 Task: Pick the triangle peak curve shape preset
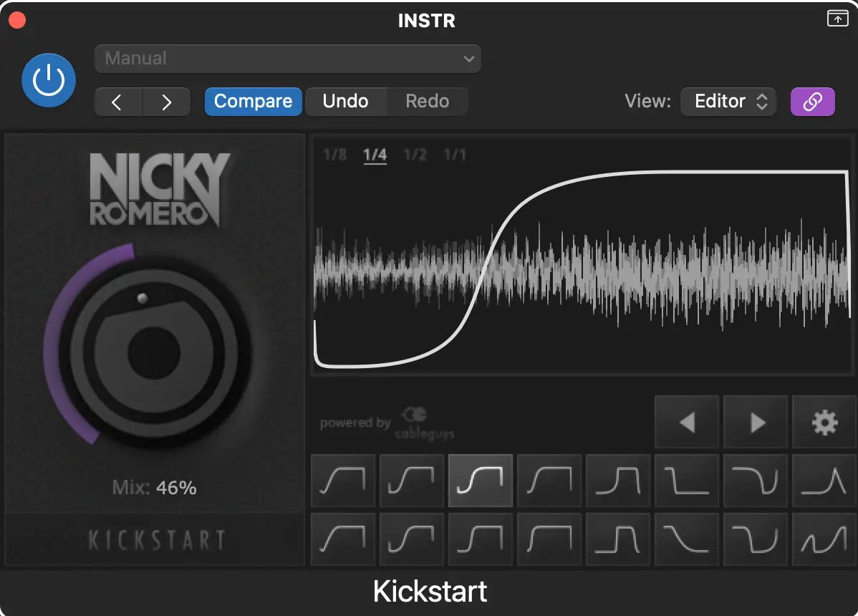(824, 481)
